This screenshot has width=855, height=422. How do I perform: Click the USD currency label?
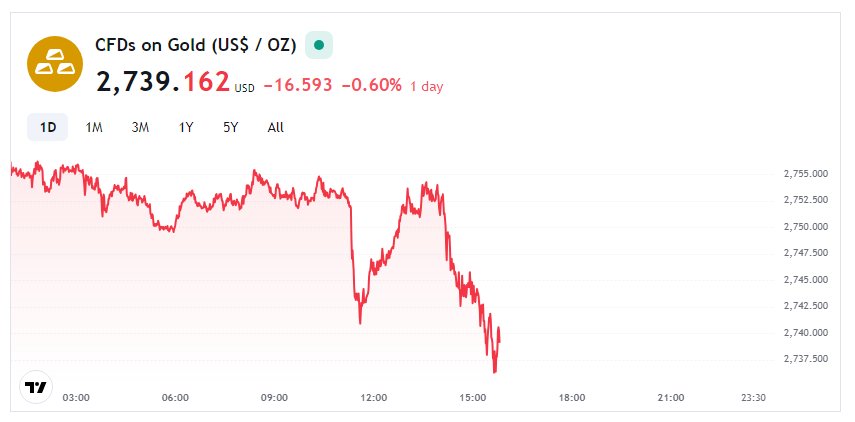[245, 88]
